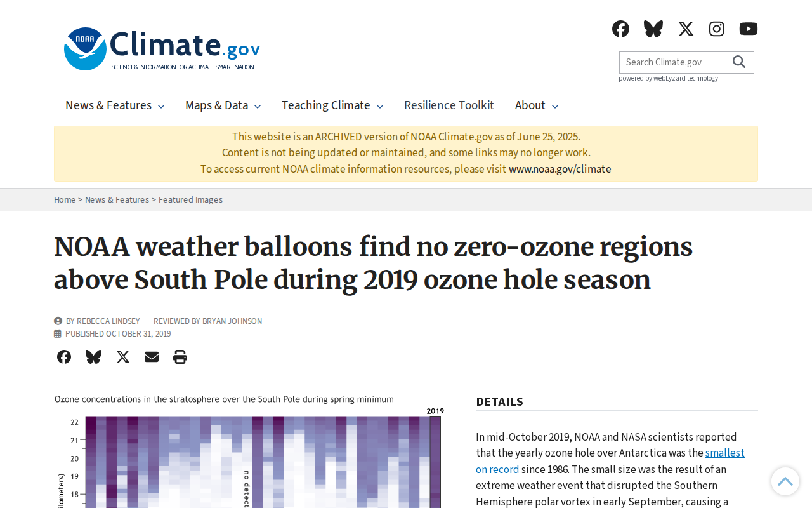Open the 'smallest on record' link
This screenshot has height=508, width=812.
click(610, 461)
